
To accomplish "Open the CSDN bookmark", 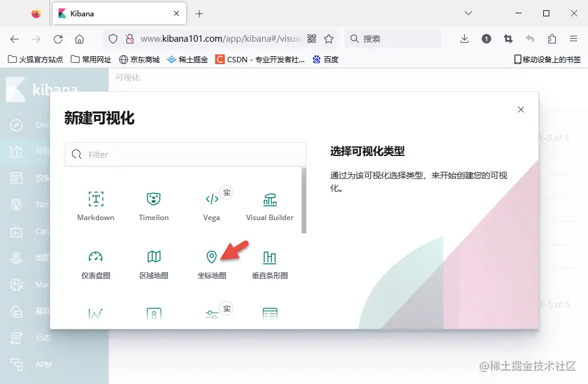I will point(260,59).
